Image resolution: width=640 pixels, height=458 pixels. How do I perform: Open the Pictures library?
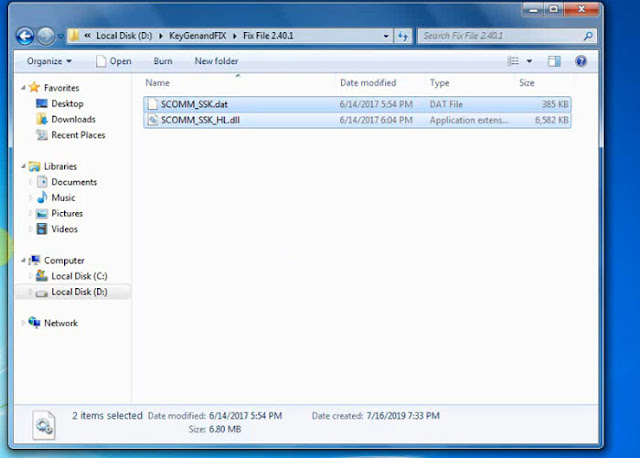(67, 213)
